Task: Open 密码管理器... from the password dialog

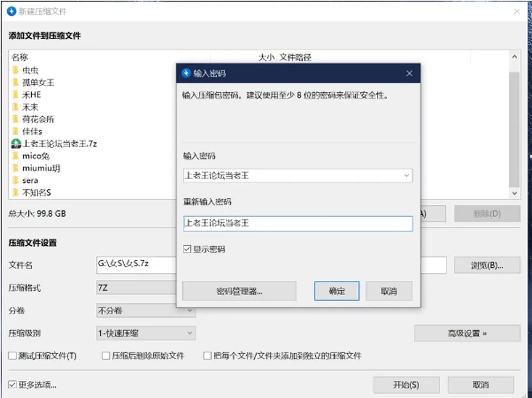Action: [239, 291]
